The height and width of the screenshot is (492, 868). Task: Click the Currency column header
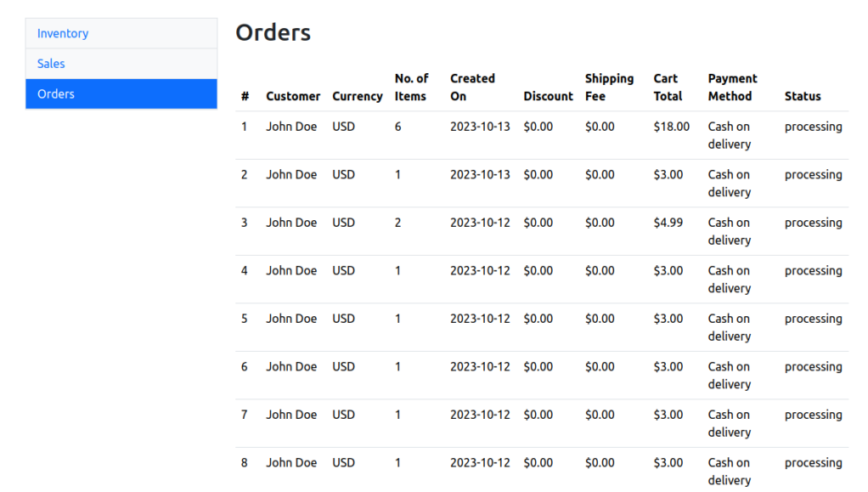click(x=357, y=96)
